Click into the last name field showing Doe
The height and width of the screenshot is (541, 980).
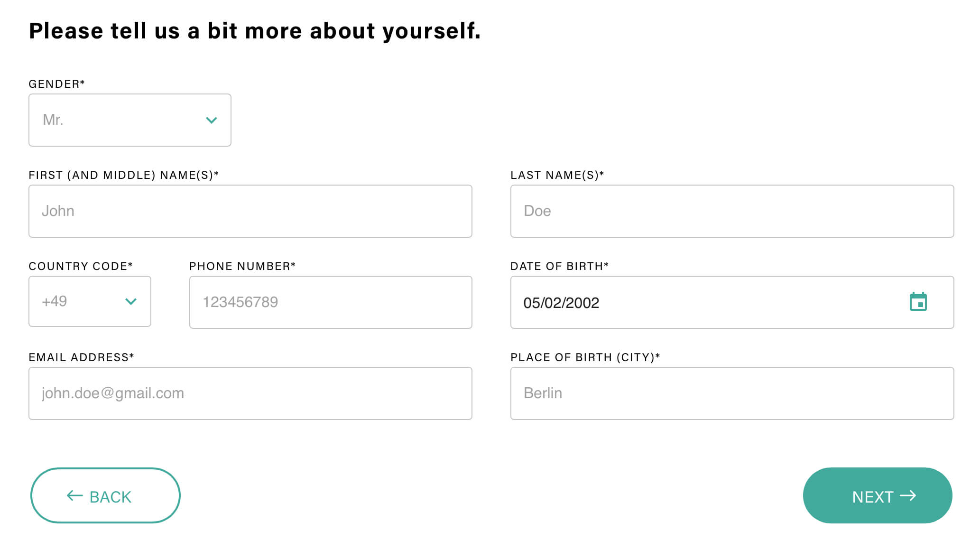click(731, 211)
